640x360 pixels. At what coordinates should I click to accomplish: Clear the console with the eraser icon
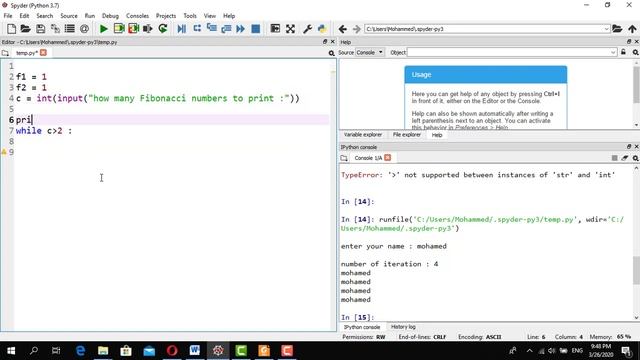625,158
